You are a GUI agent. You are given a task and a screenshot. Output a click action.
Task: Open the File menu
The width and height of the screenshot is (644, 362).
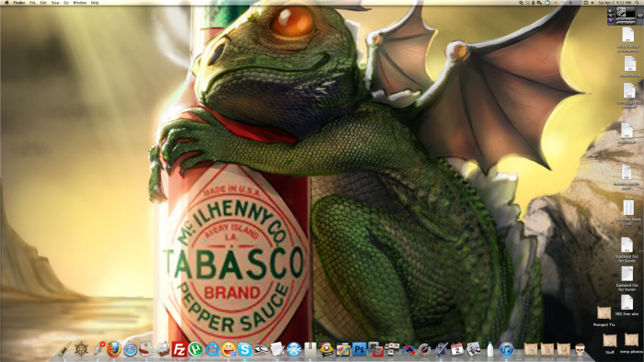tap(32, 3)
